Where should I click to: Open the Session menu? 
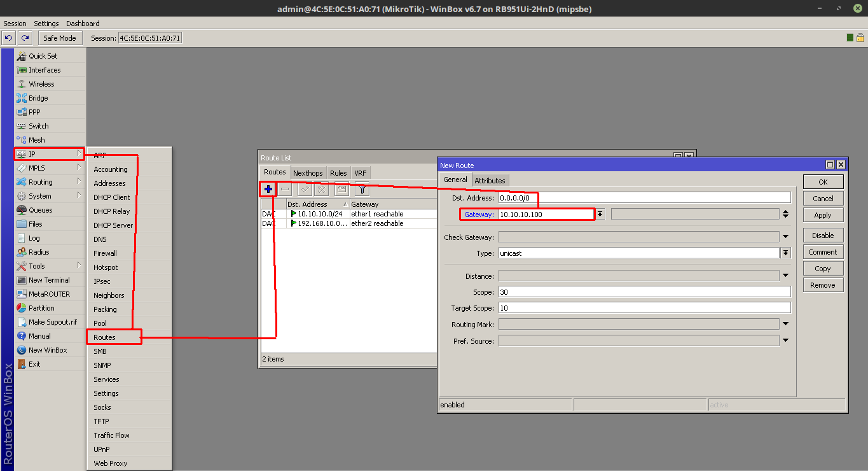click(15, 24)
